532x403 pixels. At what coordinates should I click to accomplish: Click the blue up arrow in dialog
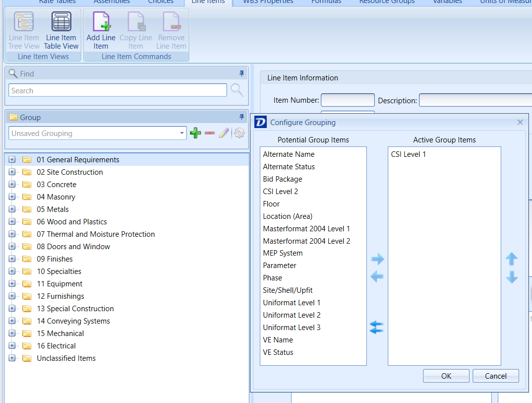(x=512, y=259)
